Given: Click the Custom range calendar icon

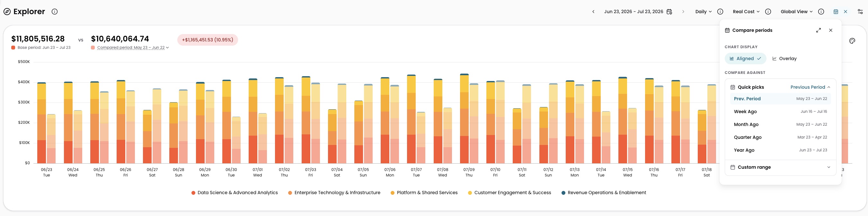Looking at the screenshot, I should coord(732,167).
